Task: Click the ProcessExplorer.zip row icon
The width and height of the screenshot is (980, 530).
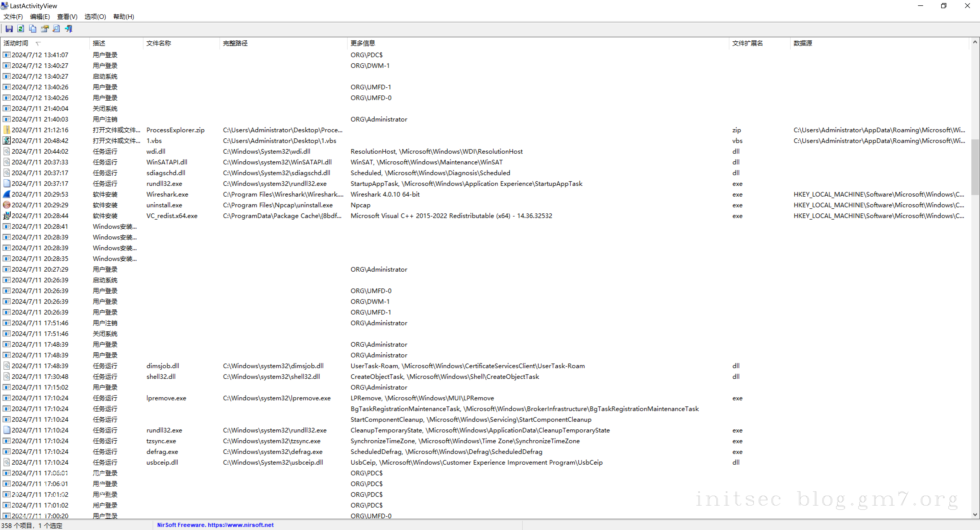Action: click(x=6, y=130)
